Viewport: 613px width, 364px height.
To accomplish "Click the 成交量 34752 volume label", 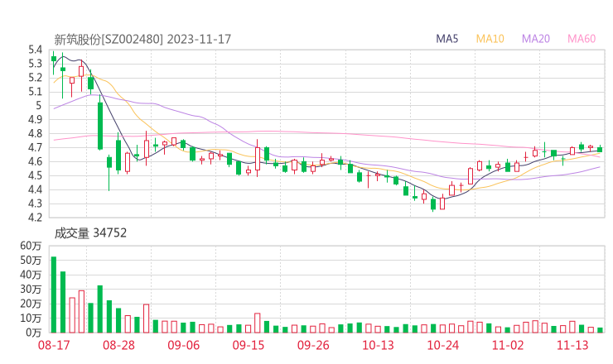I will (x=90, y=233).
